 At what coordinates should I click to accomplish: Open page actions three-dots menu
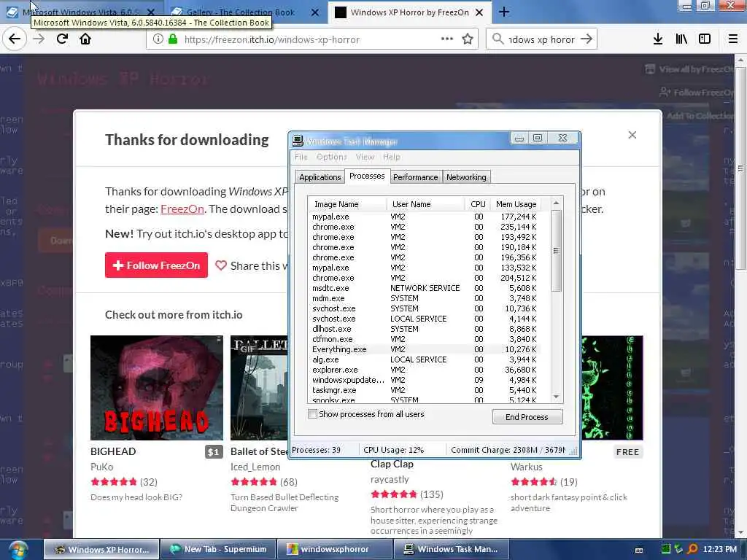447,39
